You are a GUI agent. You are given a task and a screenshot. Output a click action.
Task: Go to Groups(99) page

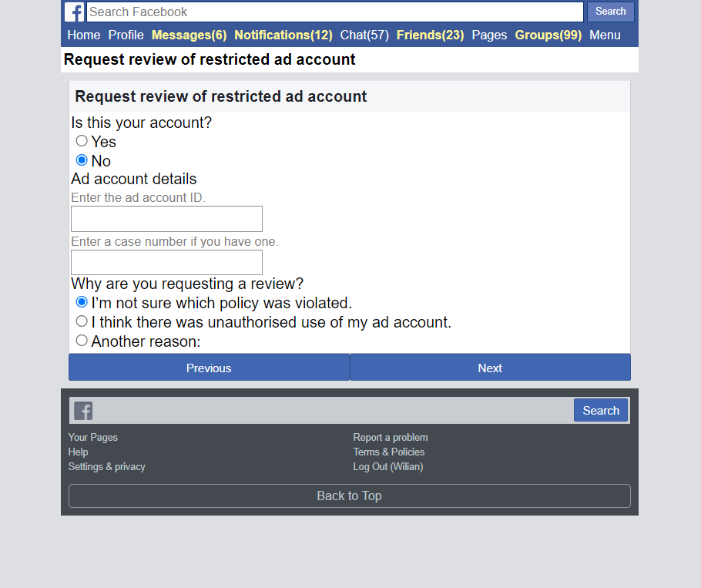548,35
